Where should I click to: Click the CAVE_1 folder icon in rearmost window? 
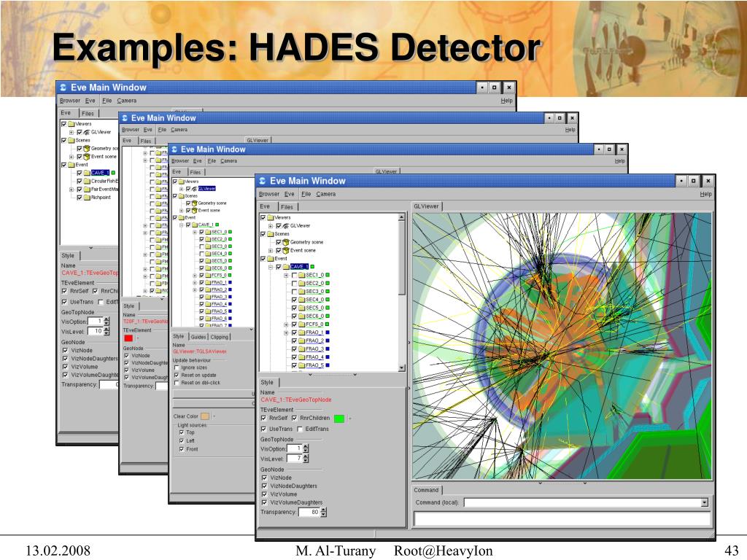coord(87,173)
